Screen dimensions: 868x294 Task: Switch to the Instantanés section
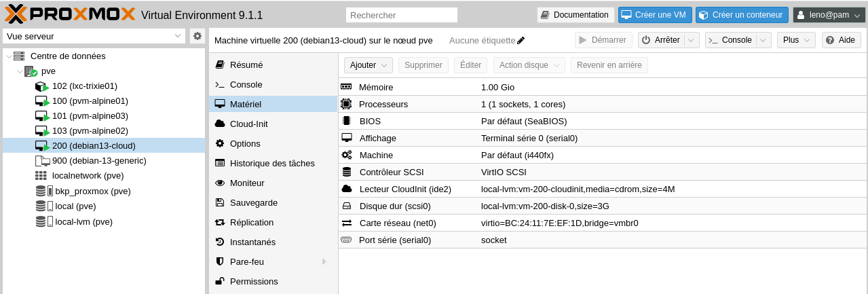(x=252, y=242)
